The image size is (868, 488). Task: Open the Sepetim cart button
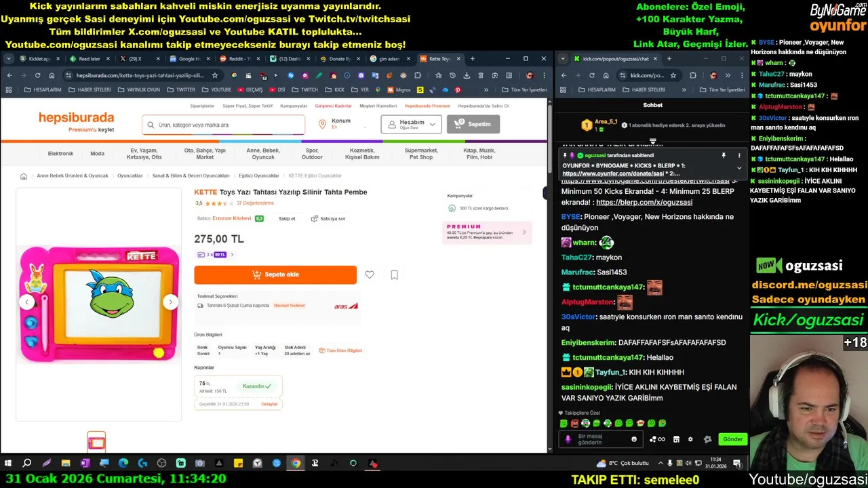(473, 124)
